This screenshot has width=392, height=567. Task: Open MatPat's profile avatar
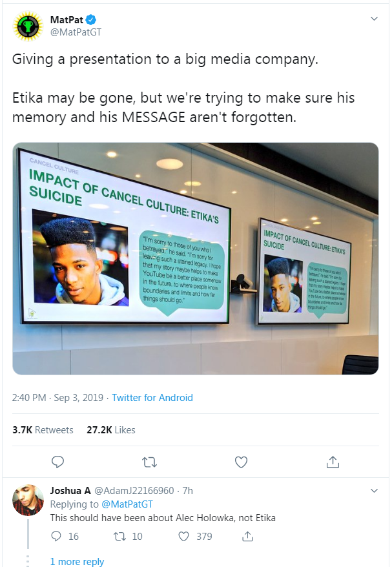click(28, 26)
